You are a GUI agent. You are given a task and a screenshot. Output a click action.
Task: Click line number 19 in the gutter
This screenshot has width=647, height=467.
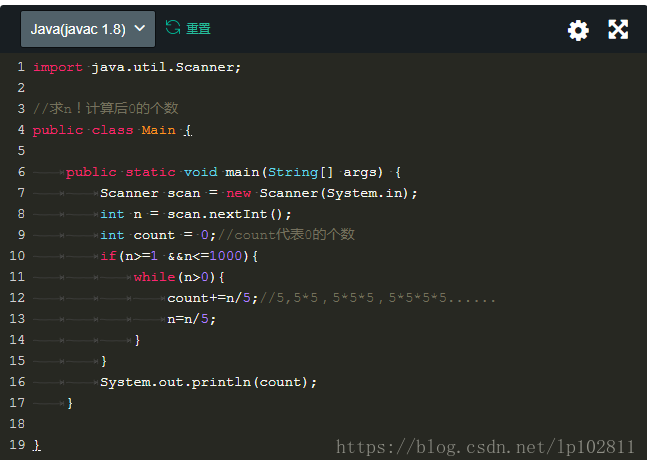pyautogui.click(x=17, y=445)
